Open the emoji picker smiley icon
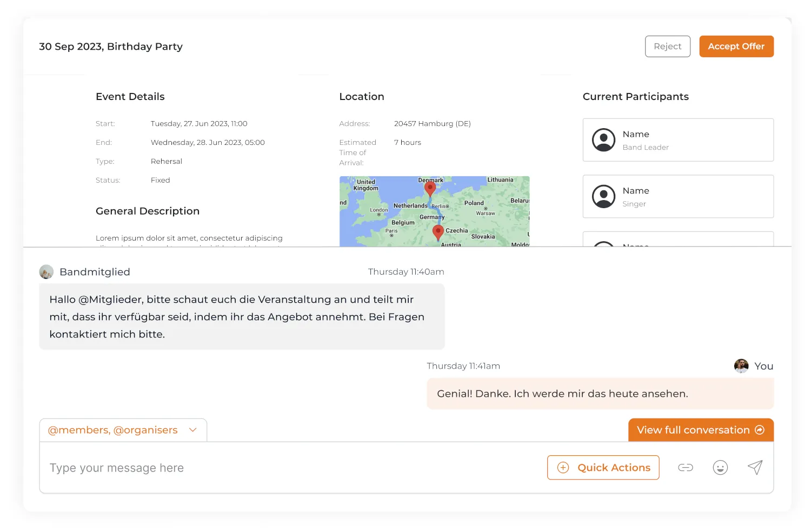Viewport: 811px width, 532px height. pyautogui.click(x=720, y=468)
